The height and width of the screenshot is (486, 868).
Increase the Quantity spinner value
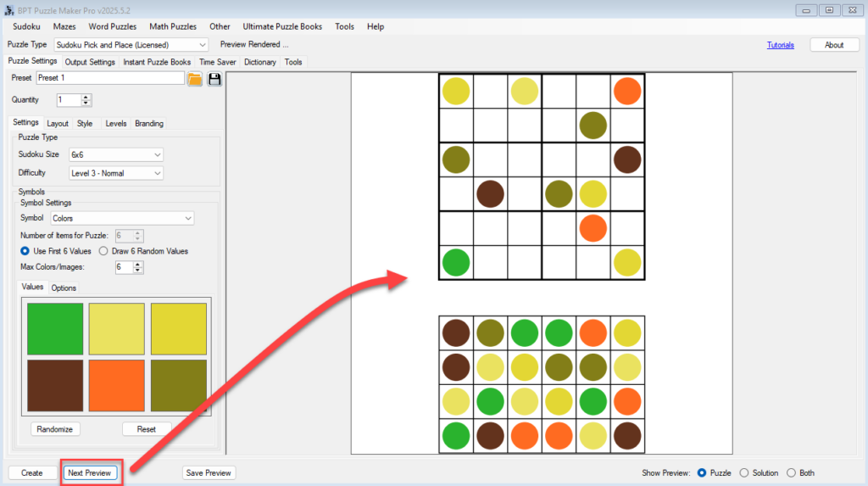(86, 97)
